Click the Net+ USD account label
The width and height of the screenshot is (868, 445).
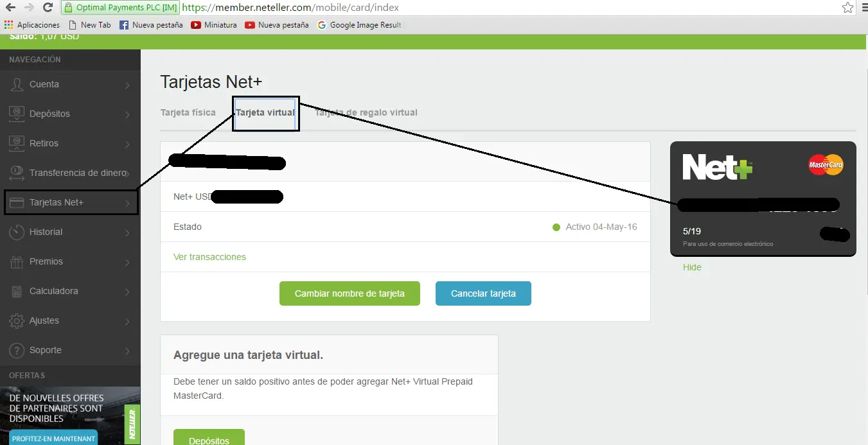[x=192, y=196]
